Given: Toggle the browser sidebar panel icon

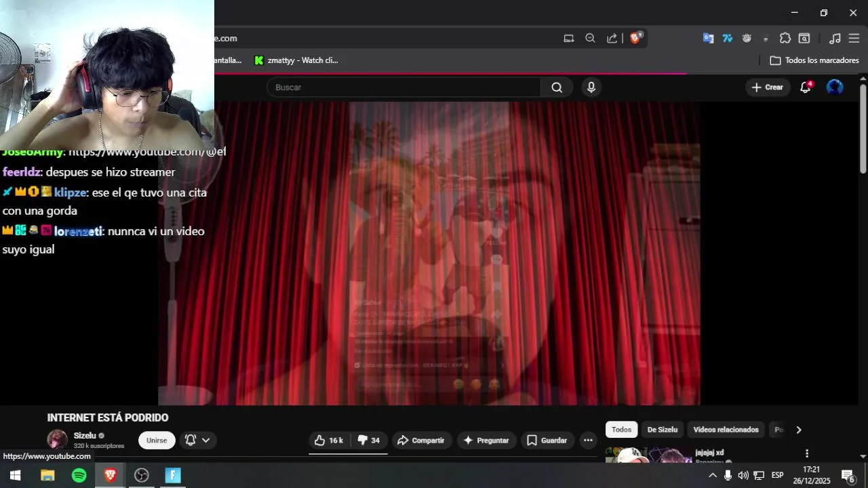Looking at the screenshot, I should 804,39.
